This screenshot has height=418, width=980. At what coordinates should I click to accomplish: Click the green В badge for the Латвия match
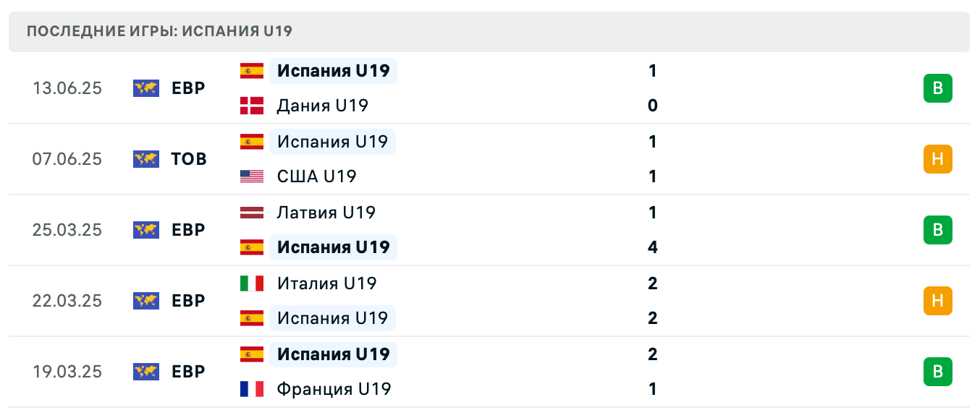[x=939, y=230]
